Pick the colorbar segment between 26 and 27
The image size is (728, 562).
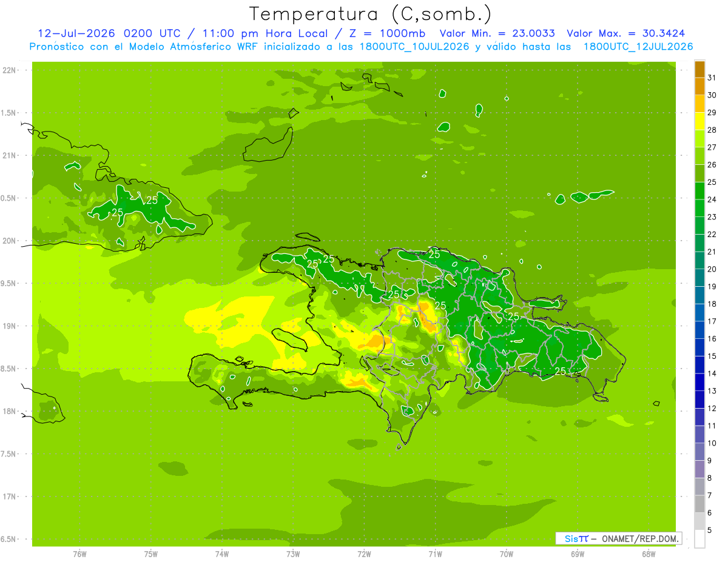(x=699, y=156)
